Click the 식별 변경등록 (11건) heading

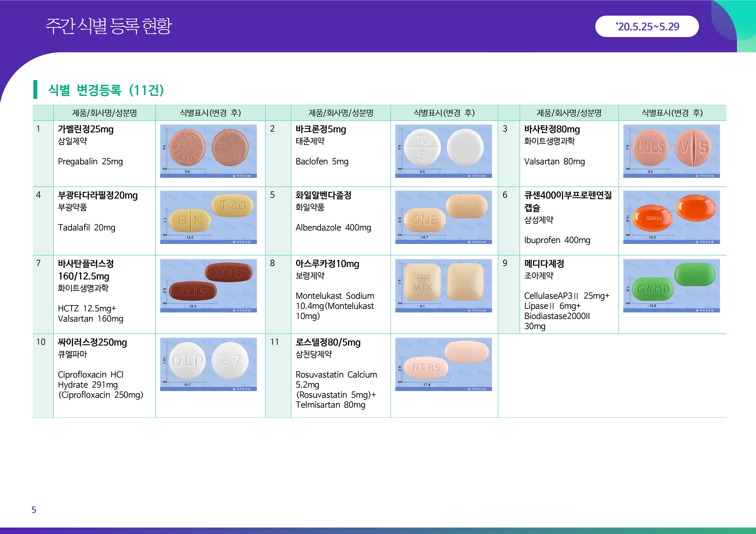click(106, 90)
